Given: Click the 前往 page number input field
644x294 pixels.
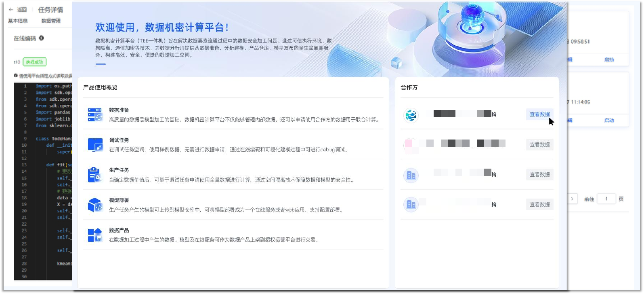Looking at the screenshot, I should tap(606, 199).
